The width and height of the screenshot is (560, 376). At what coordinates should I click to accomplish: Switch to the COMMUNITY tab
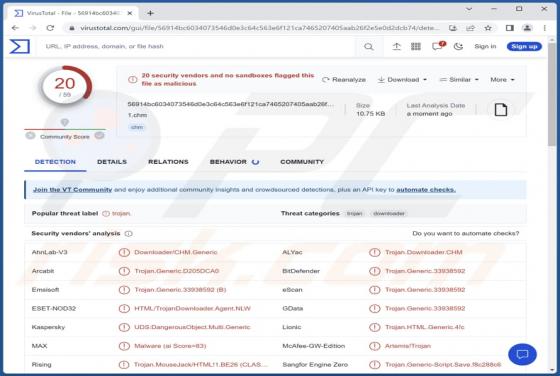click(302, 162)
